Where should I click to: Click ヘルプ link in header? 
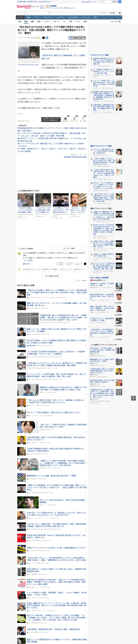94,2
